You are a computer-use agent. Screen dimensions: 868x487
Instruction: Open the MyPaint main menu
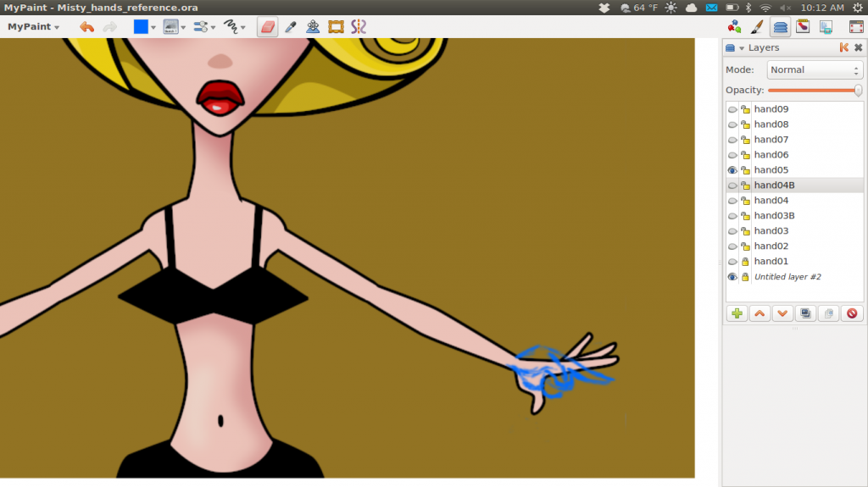click(x=33, y=26)
